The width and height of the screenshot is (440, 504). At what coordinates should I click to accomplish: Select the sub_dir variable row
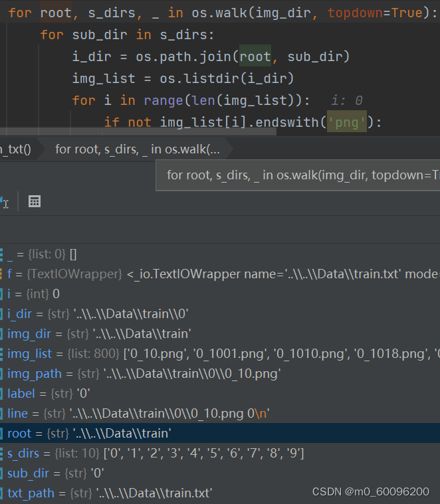click(220, 473)
